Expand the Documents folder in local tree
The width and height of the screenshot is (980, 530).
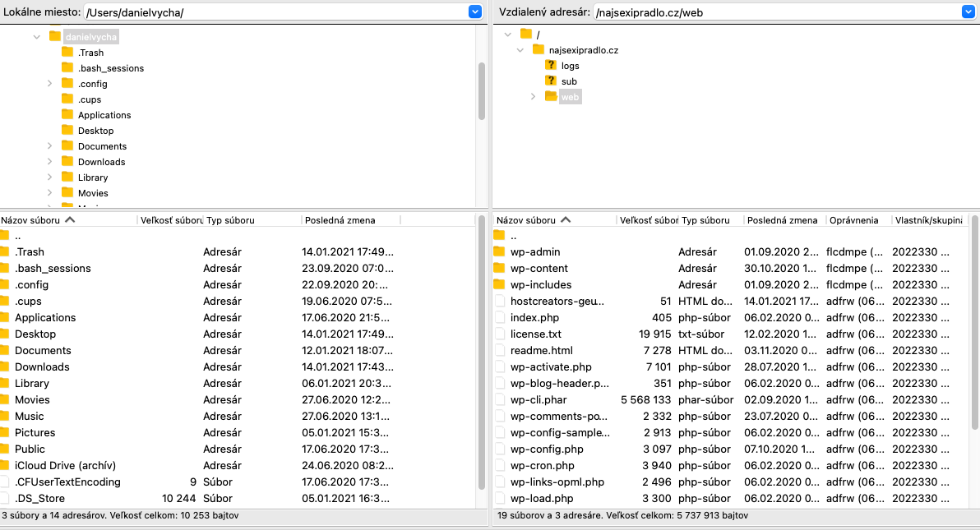(49, 146)
